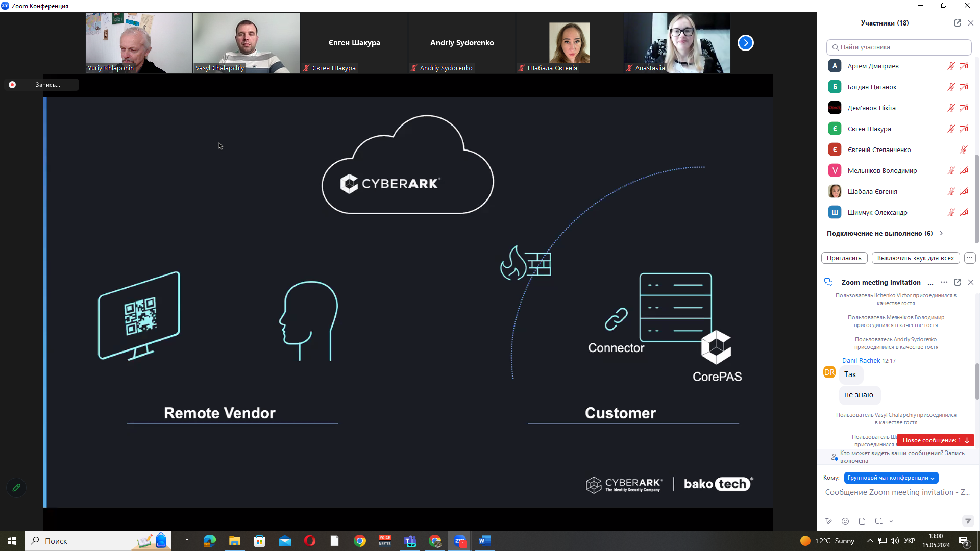Focus the chat message input field

point(897,492)
